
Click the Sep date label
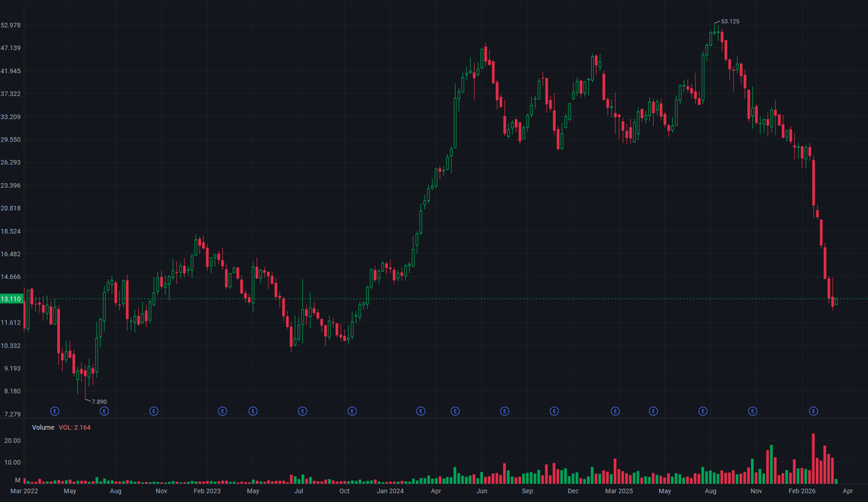click(x=527, y=491)
